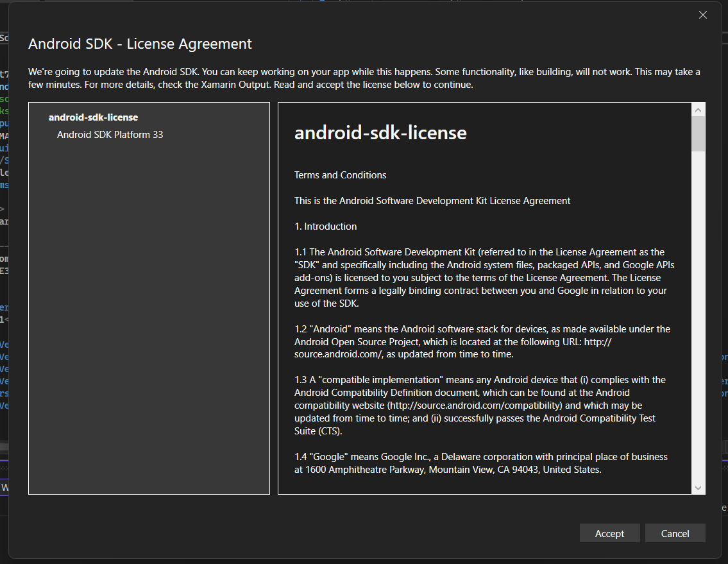Select android-sdk-license in the license list
The height and width of the screenshot is (564, 728).
point(93,117)
